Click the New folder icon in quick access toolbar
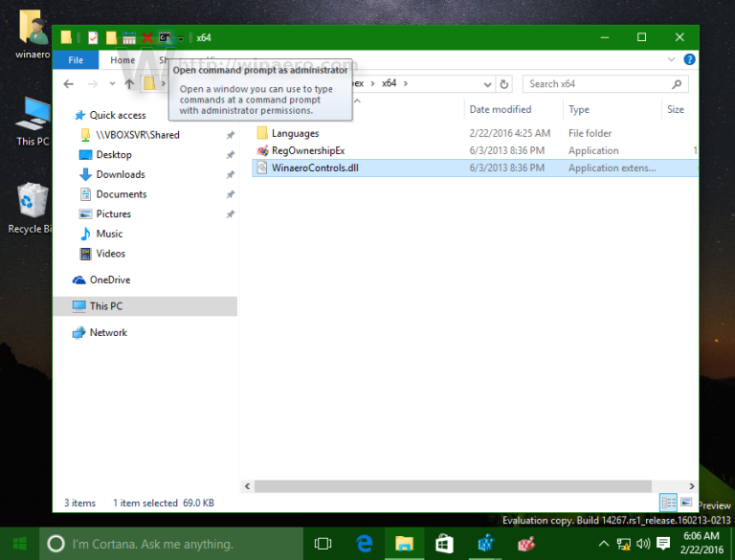Image resolution: width=735 pixels, height=560 pixels. pyautogui.click(x=111, y=38)
